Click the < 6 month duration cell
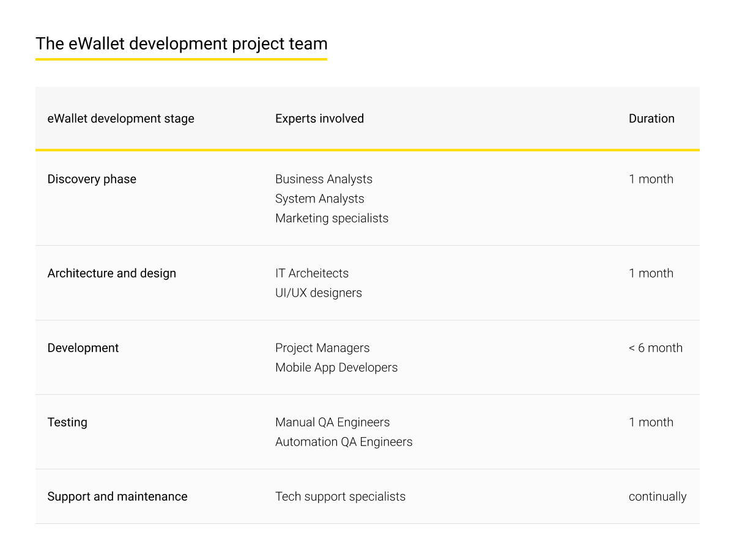The height and width of the screenshot is (560, 734). [x=655, y=348]
